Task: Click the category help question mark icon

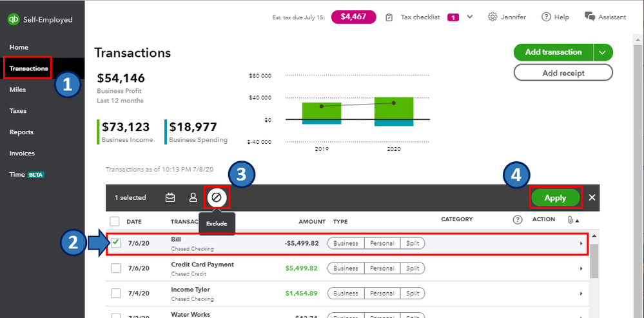Action: (518, 220)
